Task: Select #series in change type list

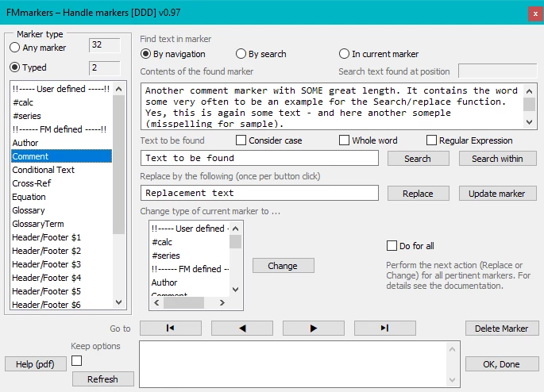Action: pyautogui.click(x=190, y=256)
